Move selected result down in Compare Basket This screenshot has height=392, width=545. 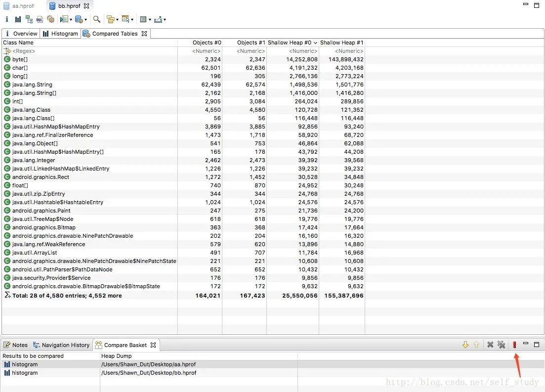(465, 345)
